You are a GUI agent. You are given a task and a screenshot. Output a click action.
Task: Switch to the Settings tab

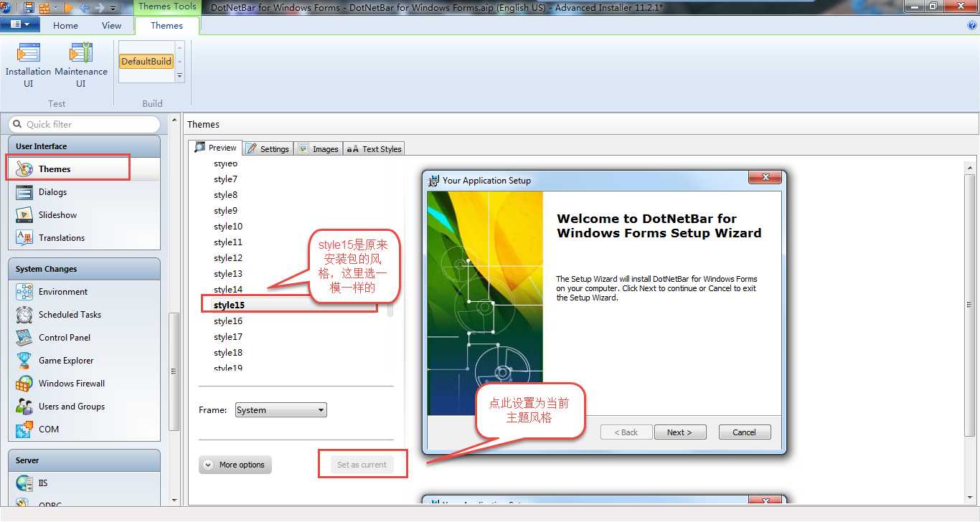tap(268, 148)
